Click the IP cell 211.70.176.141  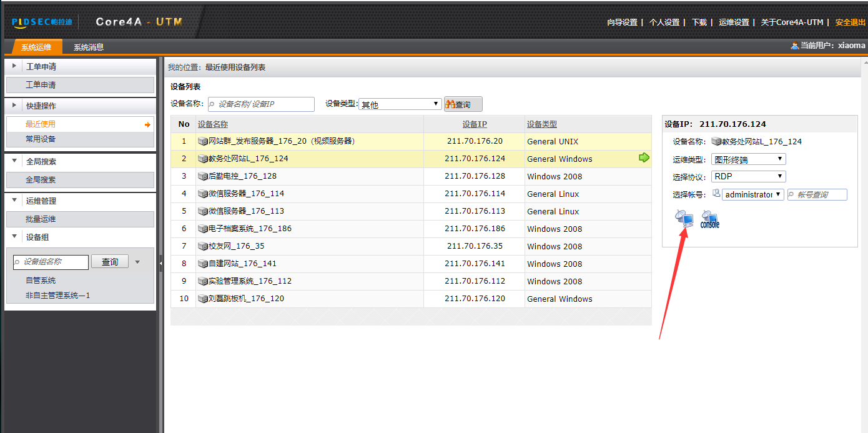[x=475, y=264]
